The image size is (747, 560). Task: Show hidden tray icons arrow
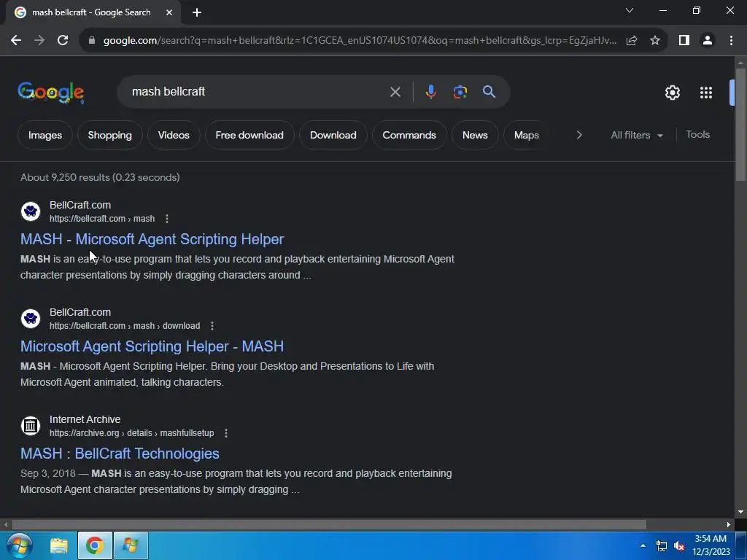pyautogui.click(x=643, y=545)
